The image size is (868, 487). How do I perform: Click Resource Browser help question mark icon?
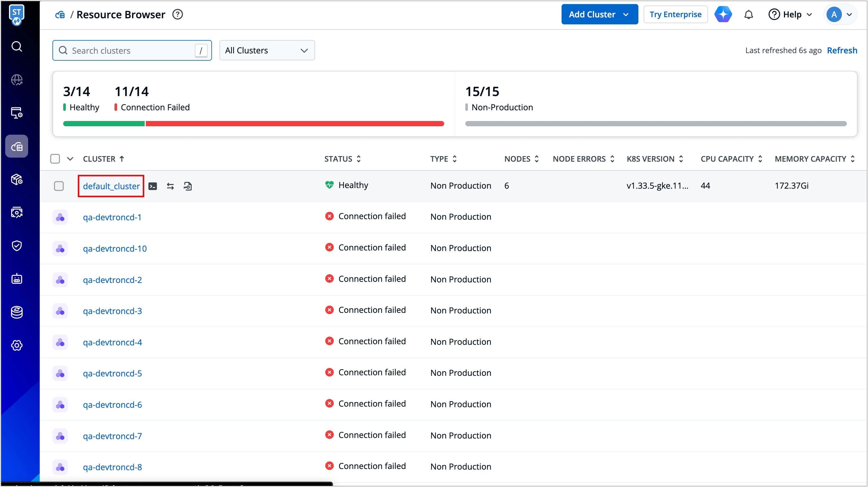click(178, 15)
